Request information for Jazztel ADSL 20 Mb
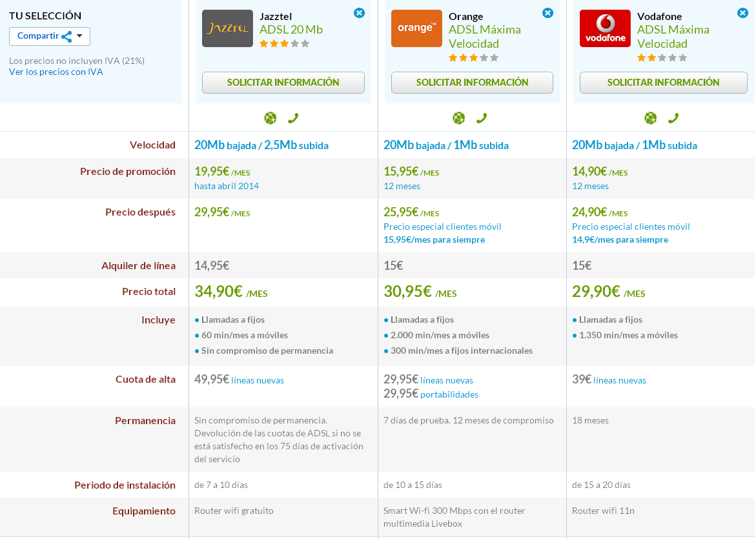This screenshot has width=756, height=539. [283, 83]
